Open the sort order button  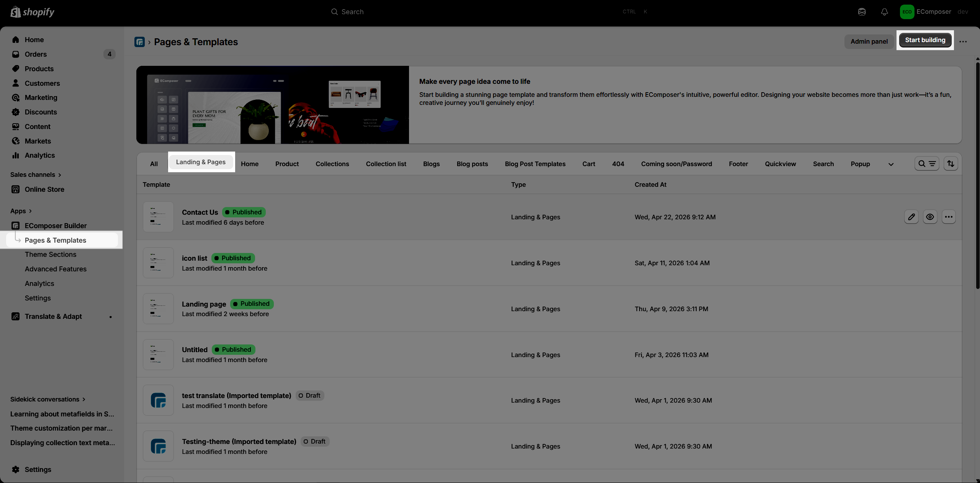[x=951, y=164]
